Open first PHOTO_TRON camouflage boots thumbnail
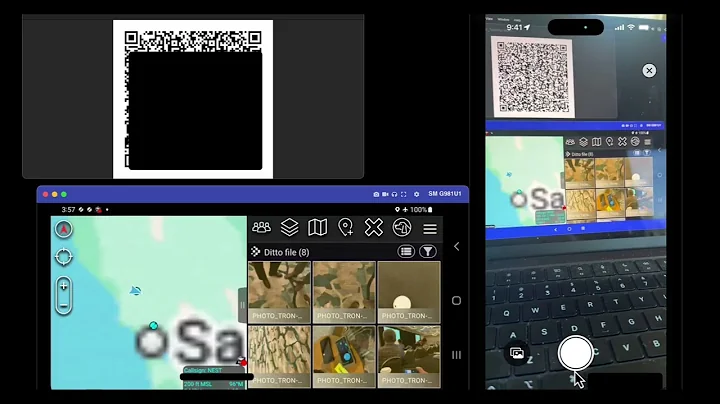Screen dimensions: 720x404 (x=279, y=292)
